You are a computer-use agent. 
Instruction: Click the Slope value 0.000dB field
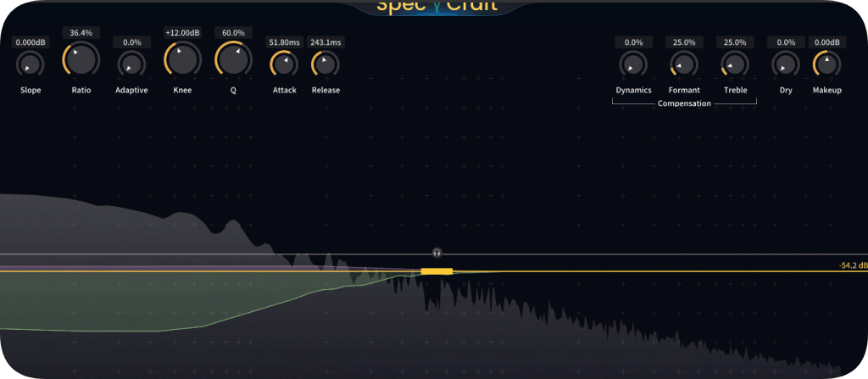(x=31, y=42)
